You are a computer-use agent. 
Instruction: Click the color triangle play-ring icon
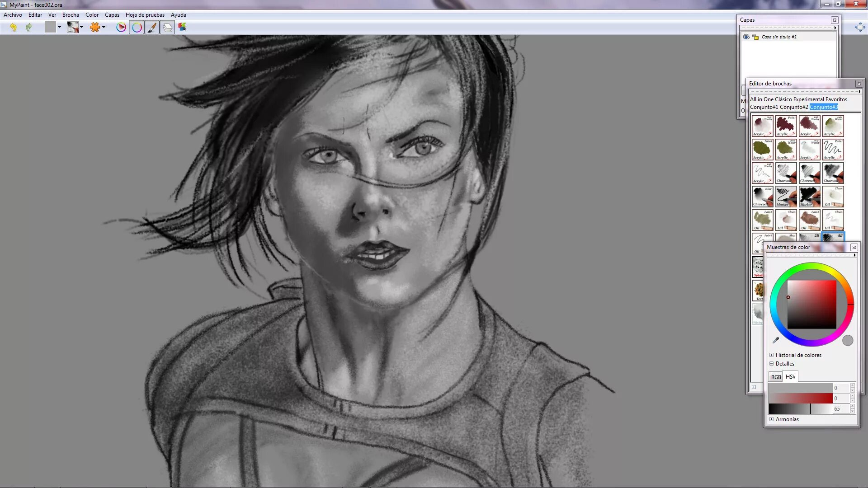(121, 28)
